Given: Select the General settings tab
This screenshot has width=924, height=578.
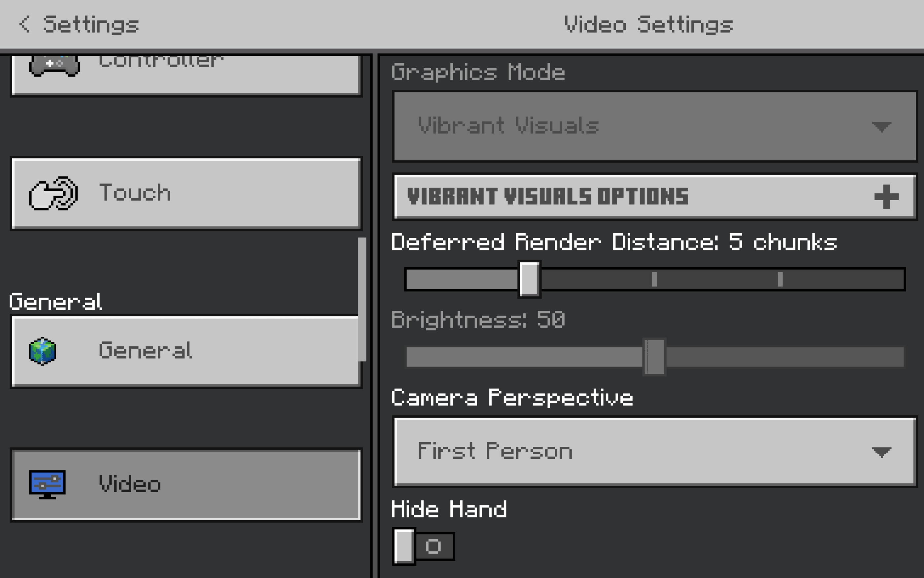Looking at the screenshot, I should tap(186, 351).
